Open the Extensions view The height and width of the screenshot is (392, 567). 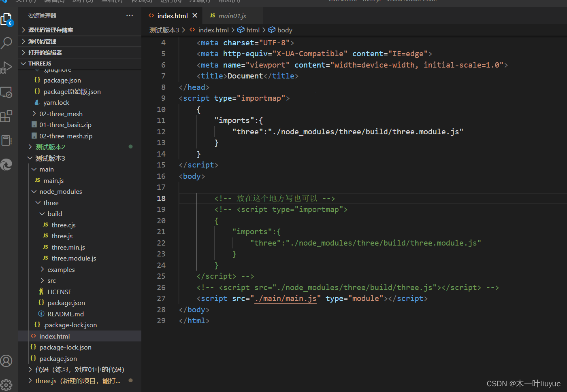pos(6,116)
